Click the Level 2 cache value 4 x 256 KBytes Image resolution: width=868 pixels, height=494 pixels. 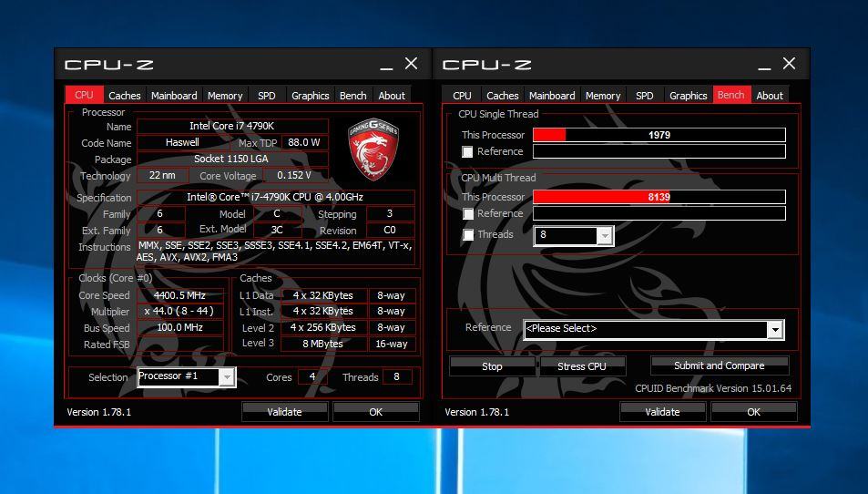(324, 327)
